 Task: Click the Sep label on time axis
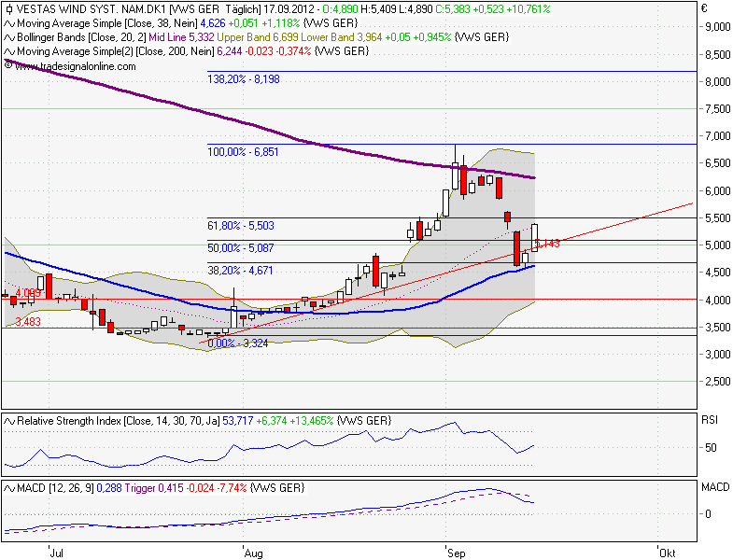coord(457,553)
